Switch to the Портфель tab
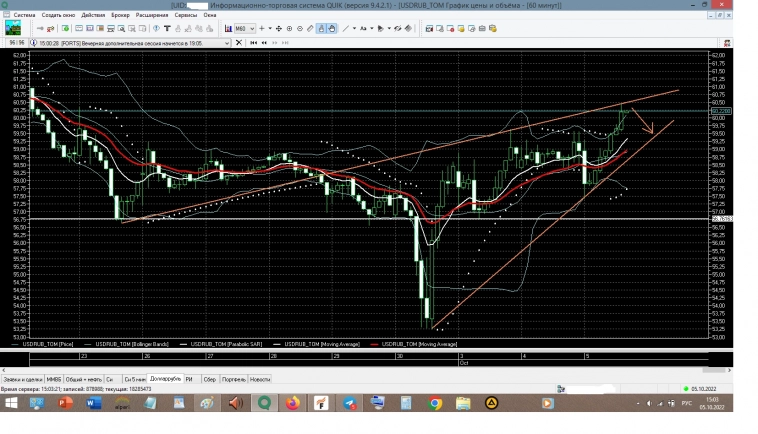The width and height of the screenshot is (758, 434). click(x=232, y=379)
